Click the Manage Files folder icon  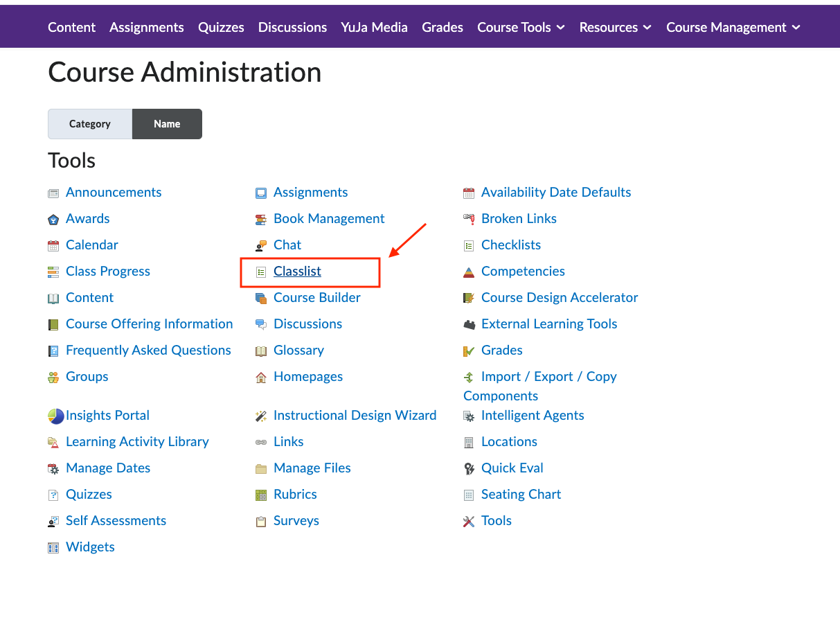point(261,469)
